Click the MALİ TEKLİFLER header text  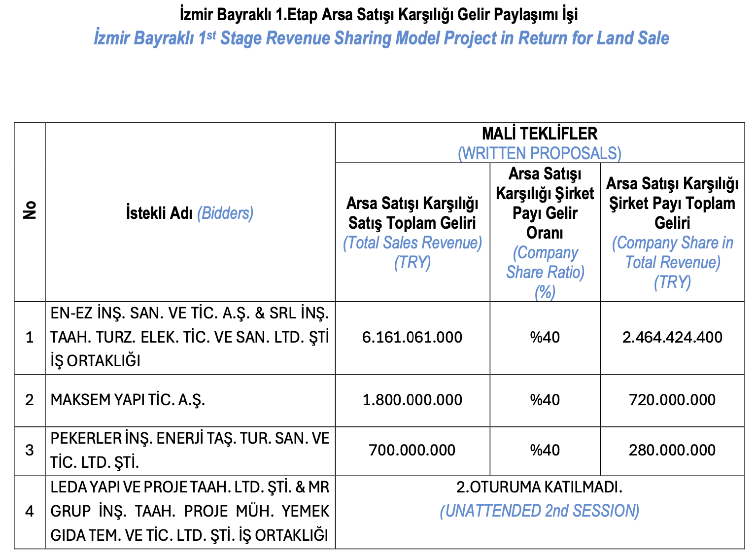click(x=540, y=134)
